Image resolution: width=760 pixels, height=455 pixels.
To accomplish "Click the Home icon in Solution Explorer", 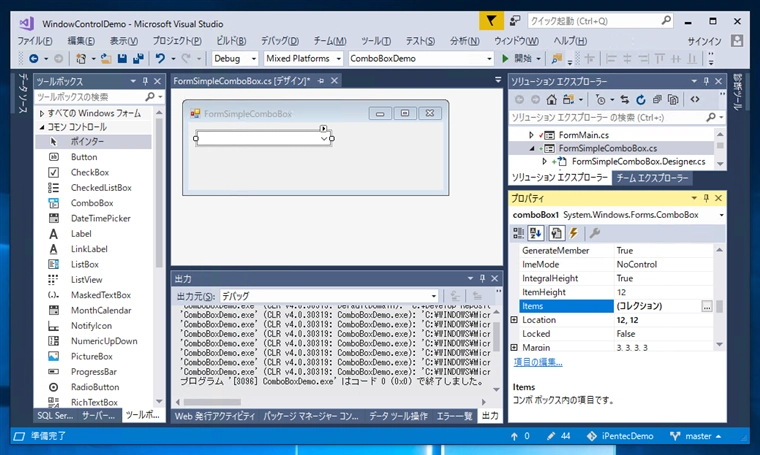I will point(551,100).
